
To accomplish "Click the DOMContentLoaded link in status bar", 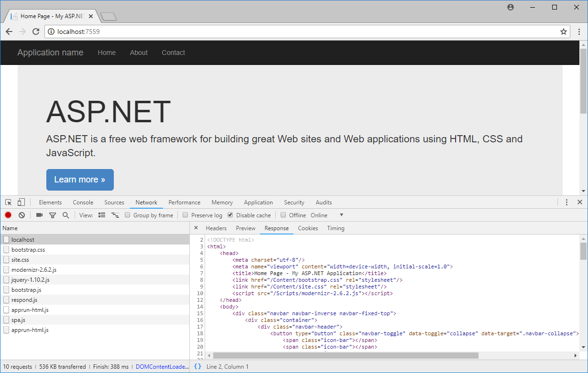I will pyautogui.click(x=162, y=366).
